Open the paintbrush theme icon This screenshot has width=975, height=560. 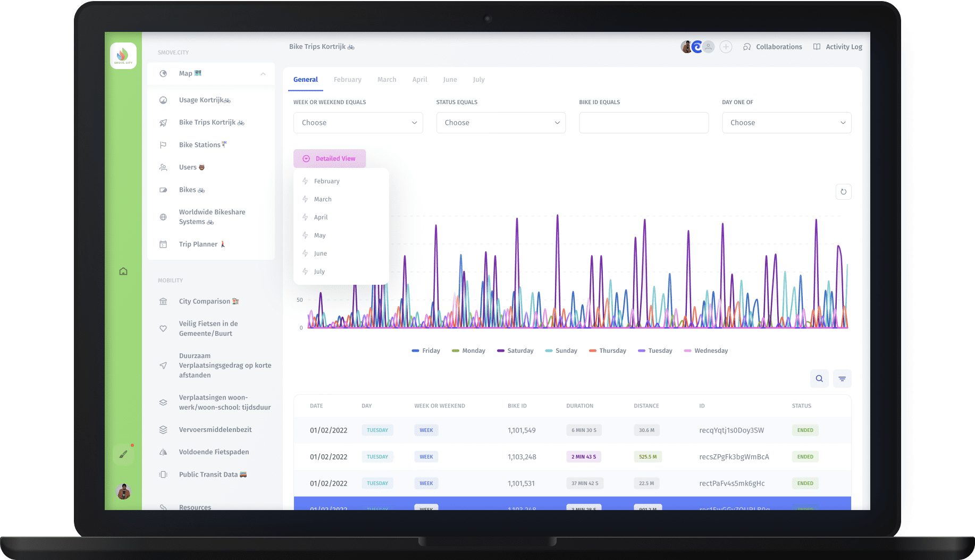[123, 454]
